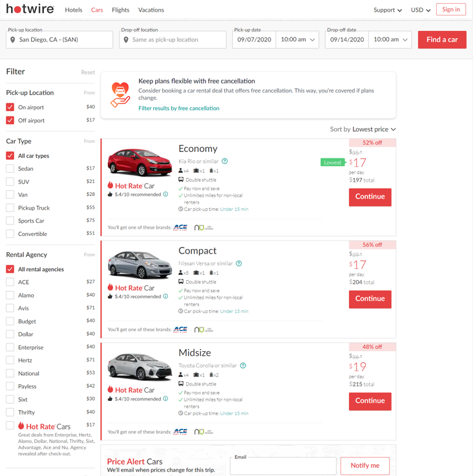473x476 pixels.
Task: Open the Support dropdown menu
Action: [388, 10]
